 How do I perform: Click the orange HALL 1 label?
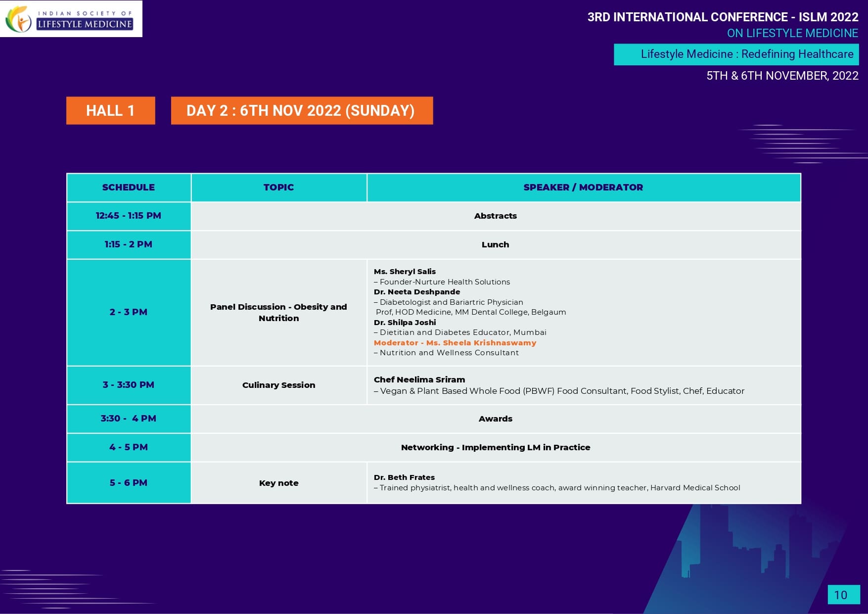tap(110, 110)
